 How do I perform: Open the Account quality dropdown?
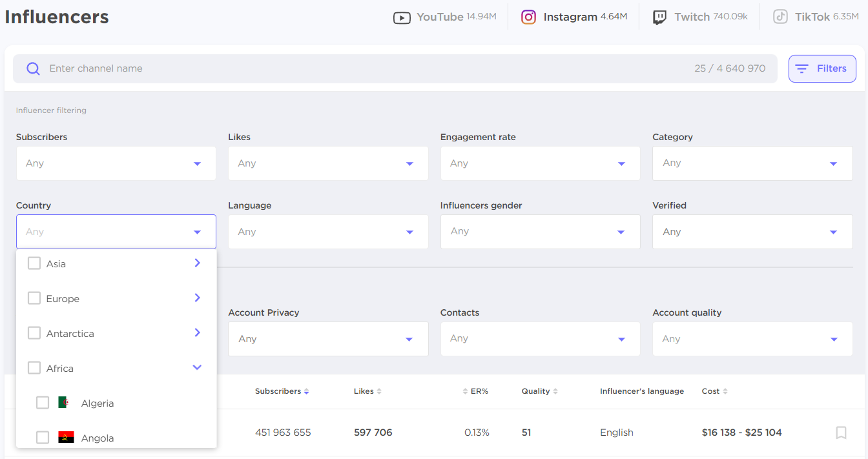[x=752, y=339]
